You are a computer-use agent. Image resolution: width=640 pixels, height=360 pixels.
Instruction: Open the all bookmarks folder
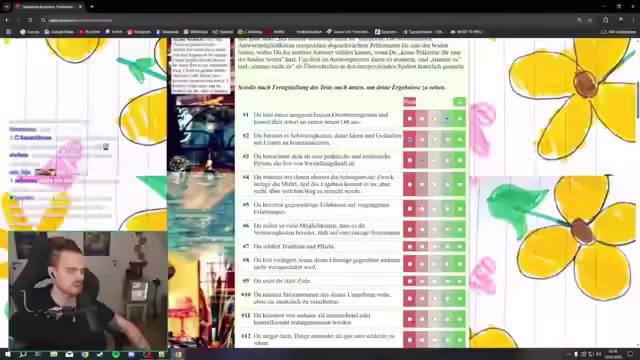[x=618, y=31]
